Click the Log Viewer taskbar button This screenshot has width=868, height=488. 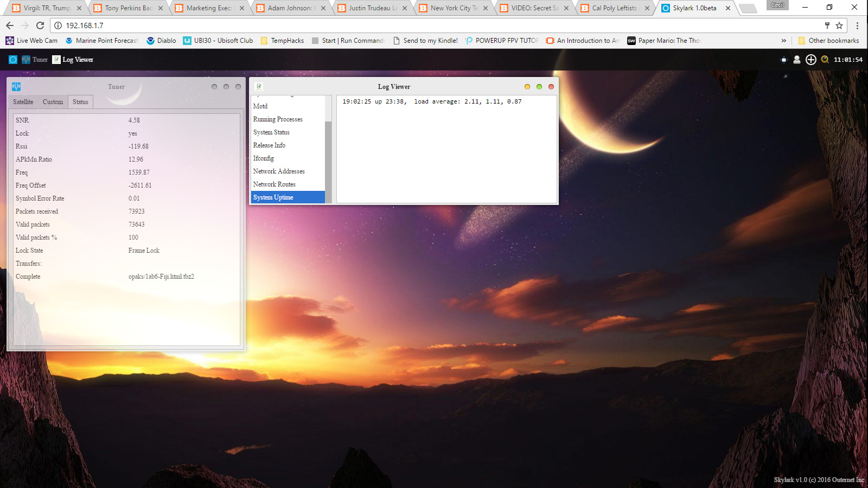(73, 60)
